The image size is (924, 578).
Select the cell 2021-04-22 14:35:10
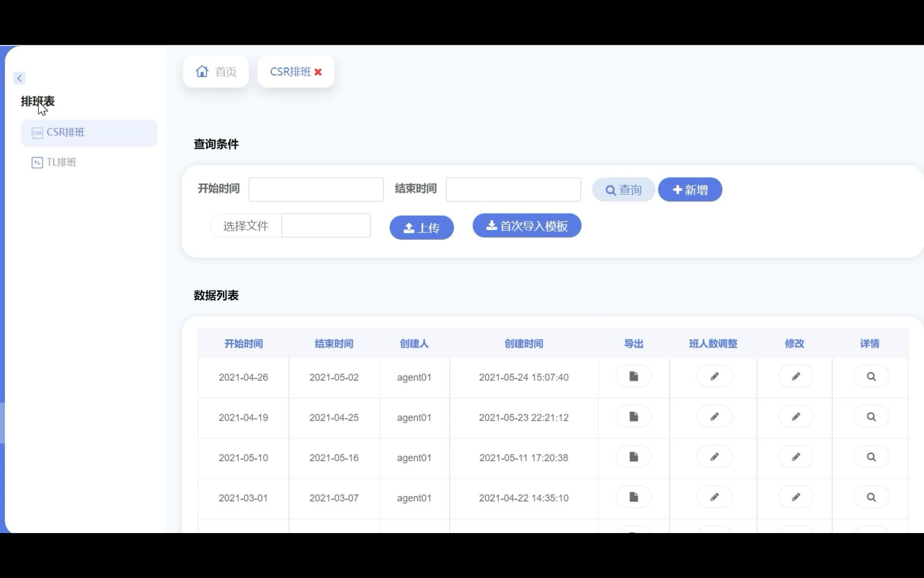pos(524,498)
